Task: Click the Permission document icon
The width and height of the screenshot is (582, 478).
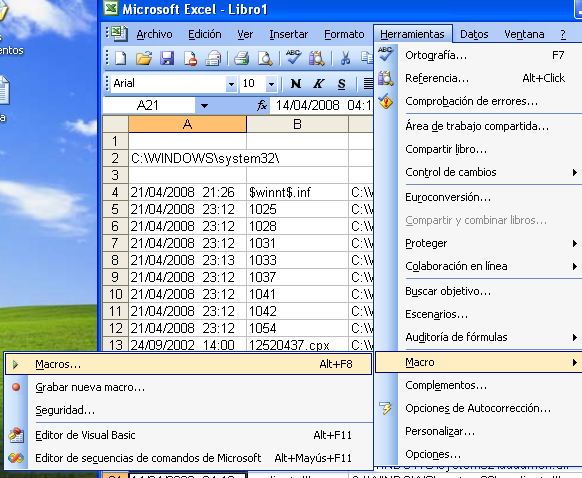Action: point(190,58)
